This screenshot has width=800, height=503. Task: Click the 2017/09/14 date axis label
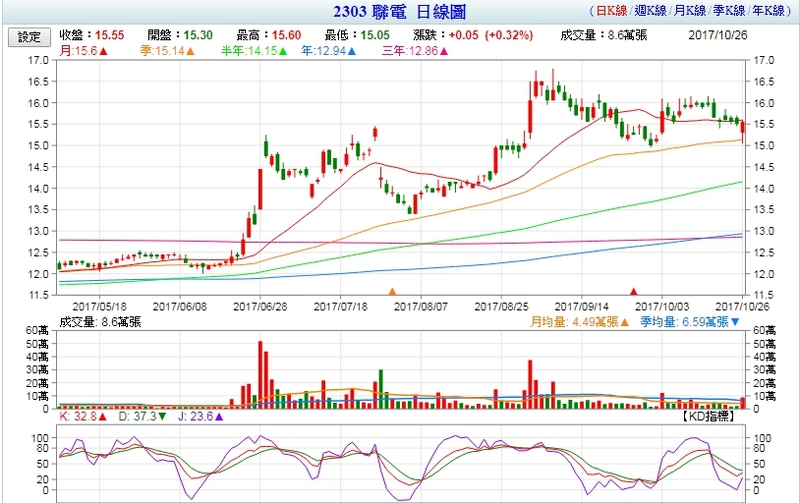[582, 307]
